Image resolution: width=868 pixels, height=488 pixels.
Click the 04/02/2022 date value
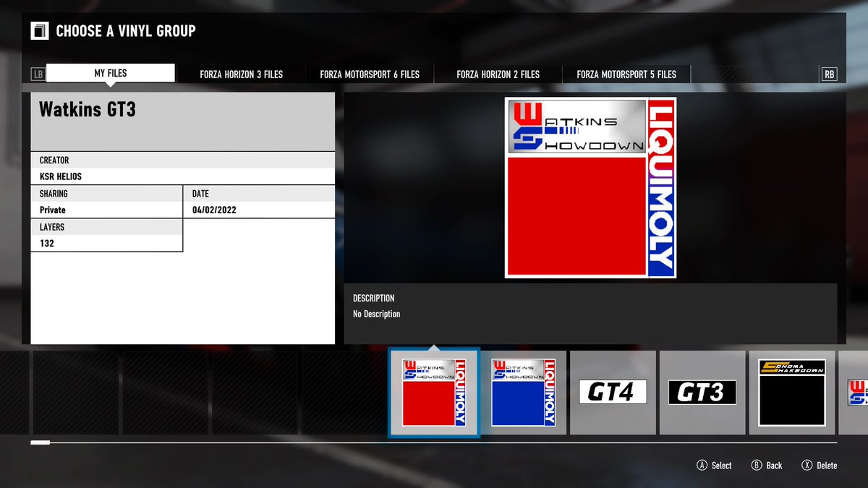(214, 210)
